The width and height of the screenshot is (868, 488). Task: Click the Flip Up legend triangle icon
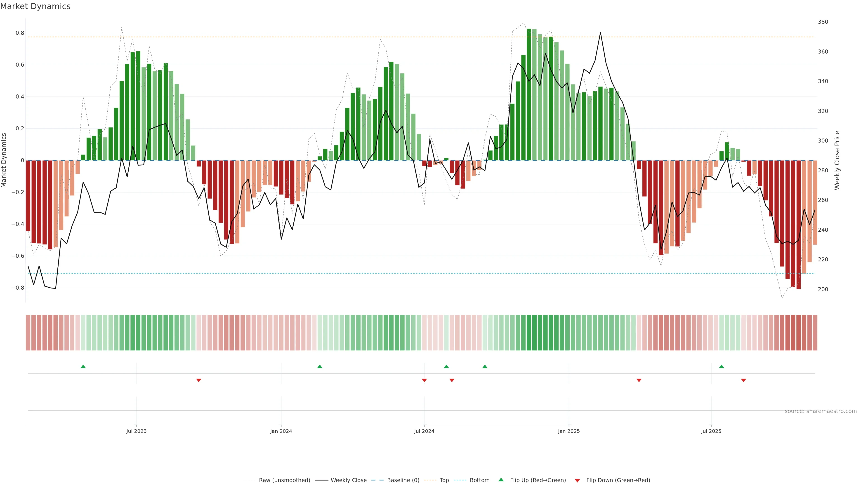click(501, 480)
